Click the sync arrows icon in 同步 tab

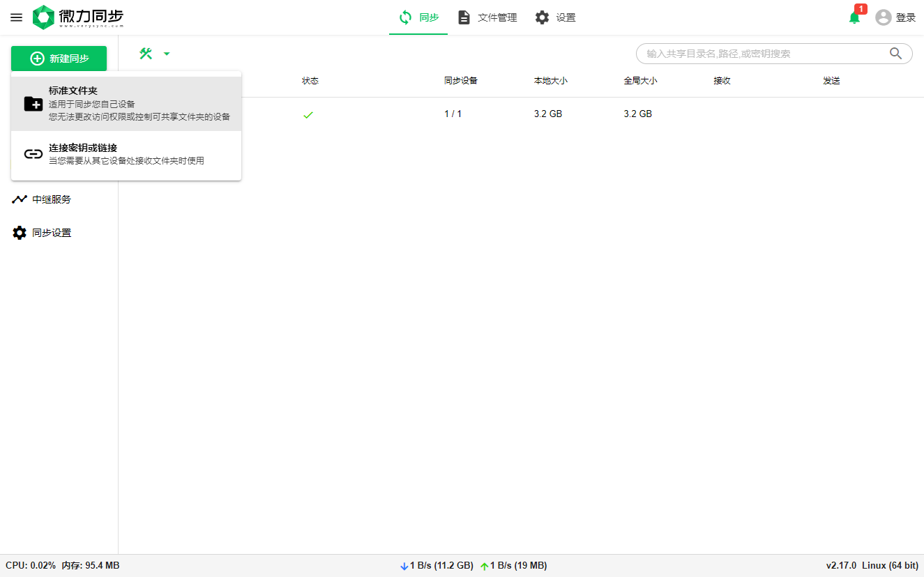coord(405,17)
